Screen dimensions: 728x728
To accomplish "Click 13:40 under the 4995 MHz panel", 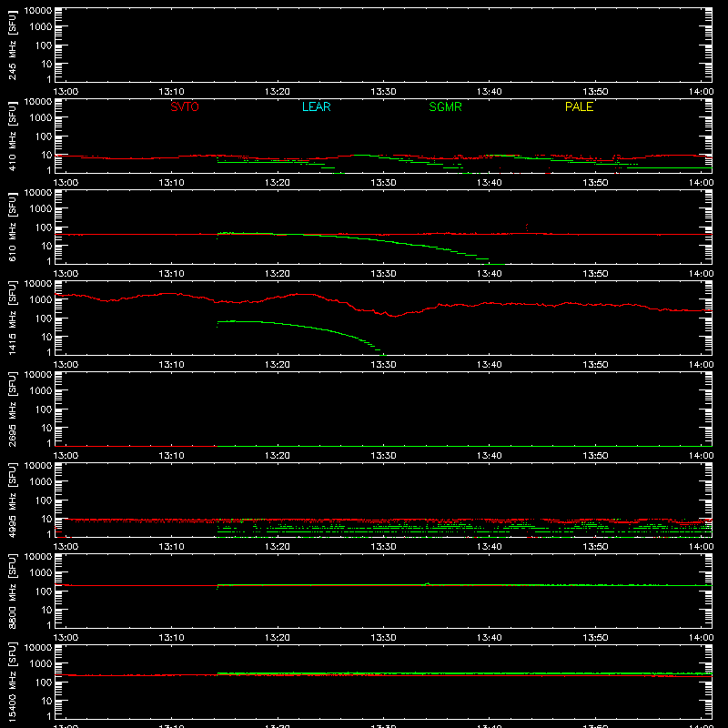I will coord(490,547).
